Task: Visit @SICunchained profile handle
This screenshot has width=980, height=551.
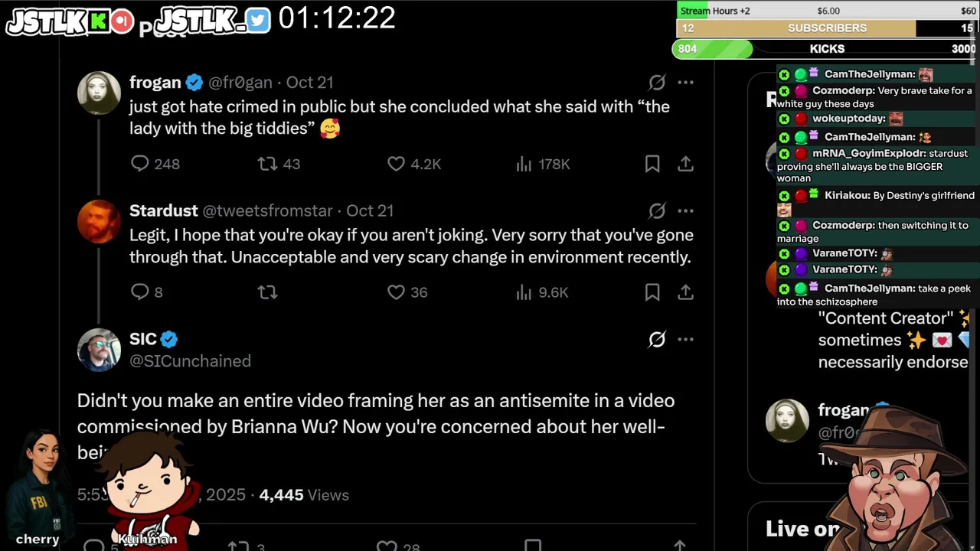Action: 190,361
